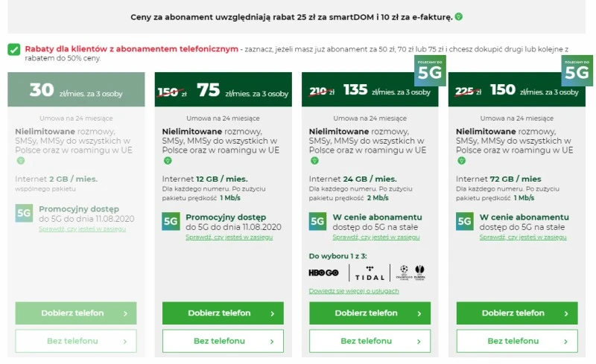Image resolution: width=596 pixels, height=364 pixels.
Task: Select the HBO GO logo
Action: [x=323, y=272]
